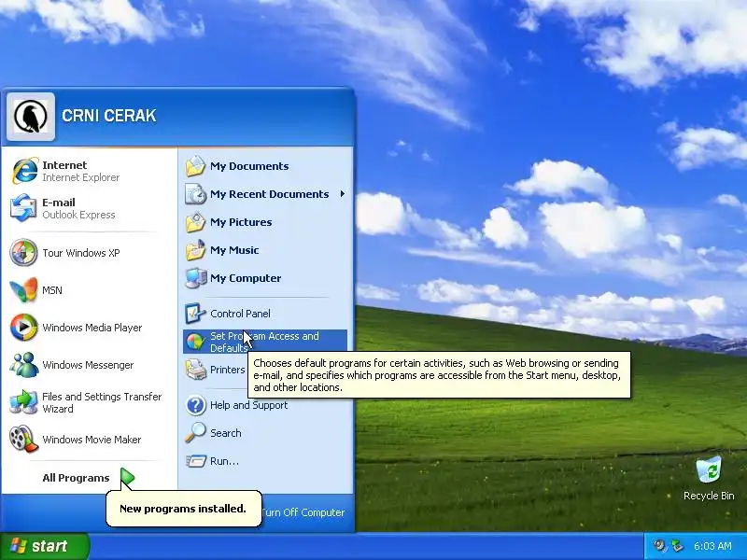
Task: Choose "Windows Media Player" text entry
Action: pyautogui.click(x=92, y=328)
